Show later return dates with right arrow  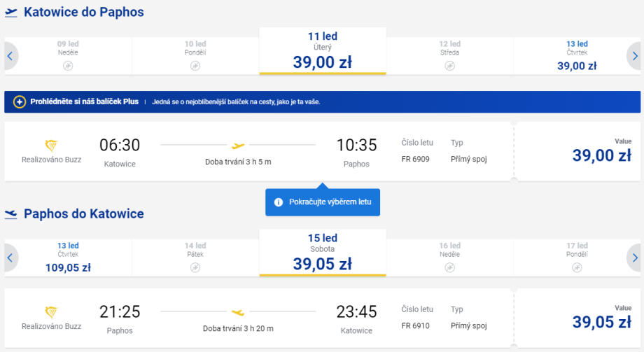[634, 258]
